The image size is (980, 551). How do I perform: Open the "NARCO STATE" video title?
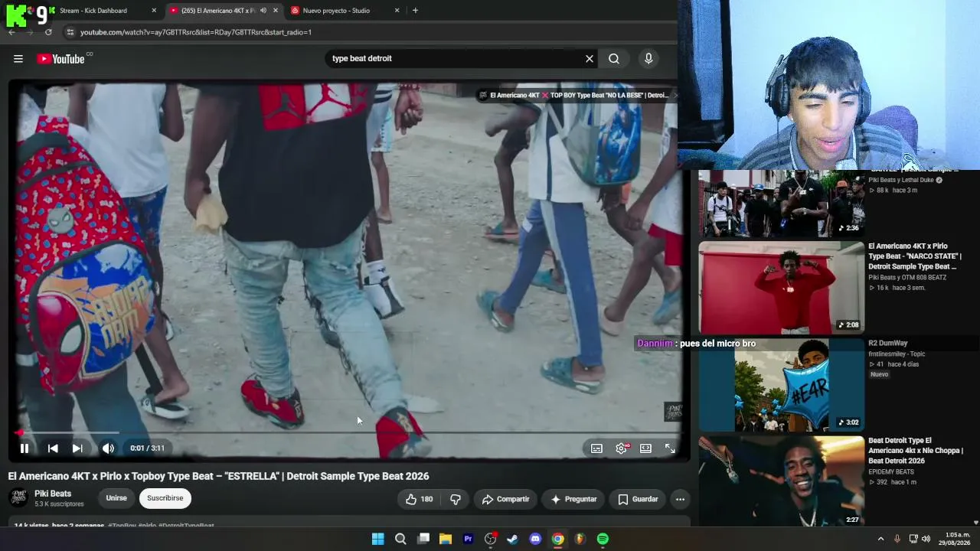tap(915, 256)
